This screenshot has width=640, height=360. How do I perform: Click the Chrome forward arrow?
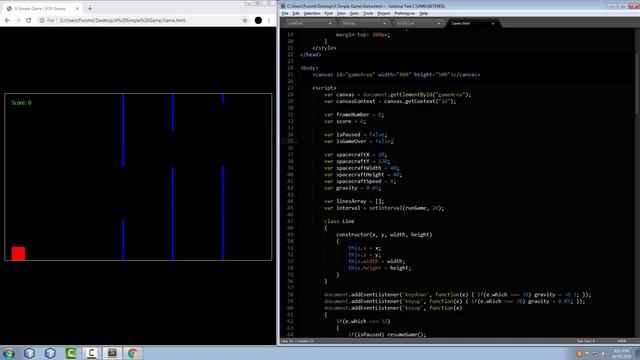click(18, 20)
